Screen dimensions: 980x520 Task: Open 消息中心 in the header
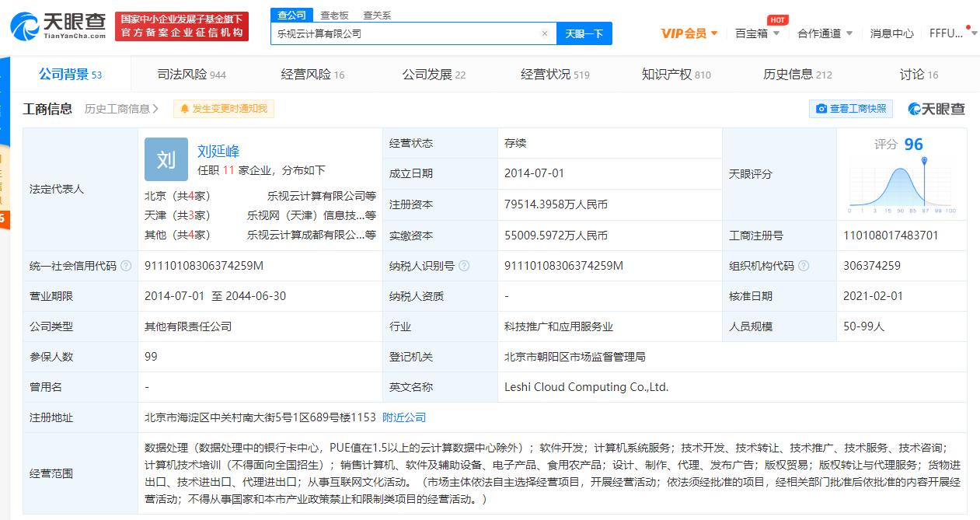pos(891,33)
